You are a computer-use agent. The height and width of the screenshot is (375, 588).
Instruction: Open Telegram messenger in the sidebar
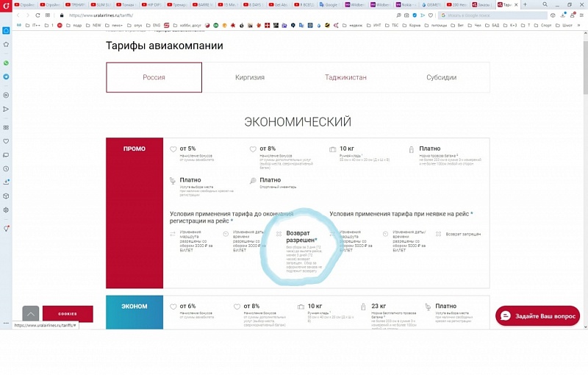pos(6,76)
